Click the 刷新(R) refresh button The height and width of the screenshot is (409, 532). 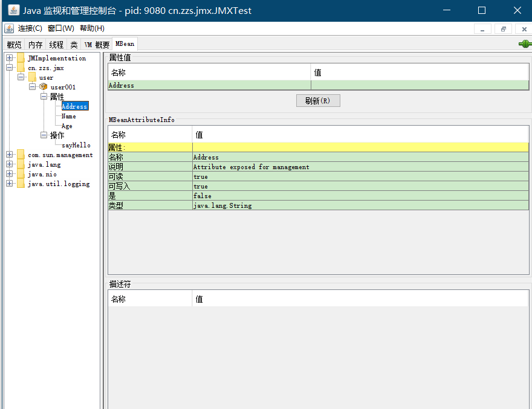point(318,101)
